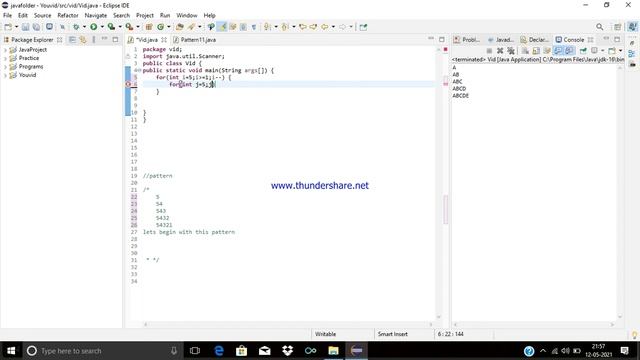Click the Save toolbar icon
The width and height of the screenshot is (640, 360).
tap(25, 27)
